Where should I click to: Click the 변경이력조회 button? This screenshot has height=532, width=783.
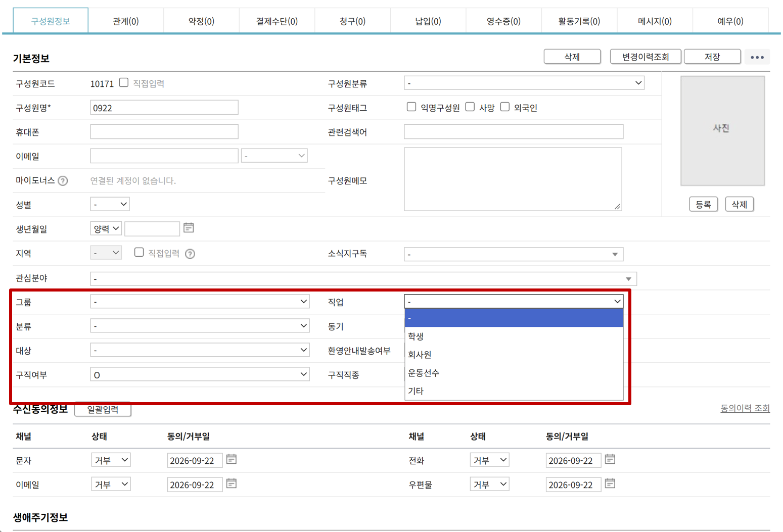pyautogui.click(x=646, y=57)
